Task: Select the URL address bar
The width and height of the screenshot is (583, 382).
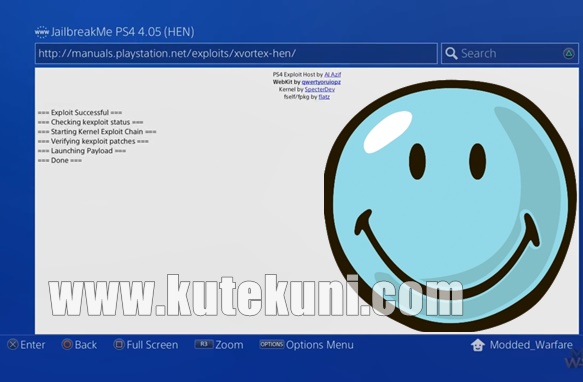Action: point(236,54)
